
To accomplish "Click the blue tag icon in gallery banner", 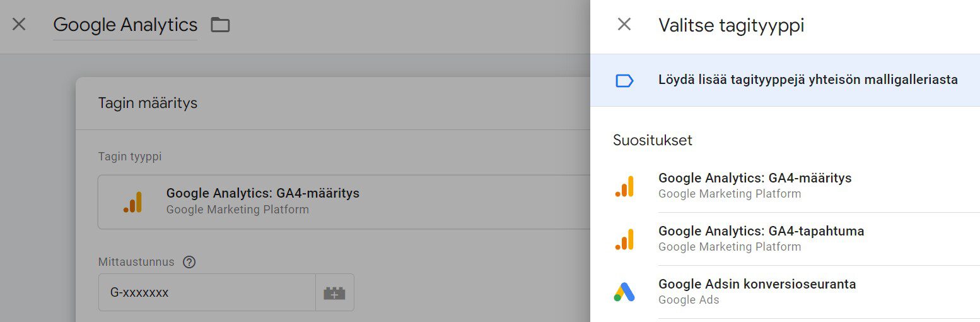I will [x=624, y=80].
